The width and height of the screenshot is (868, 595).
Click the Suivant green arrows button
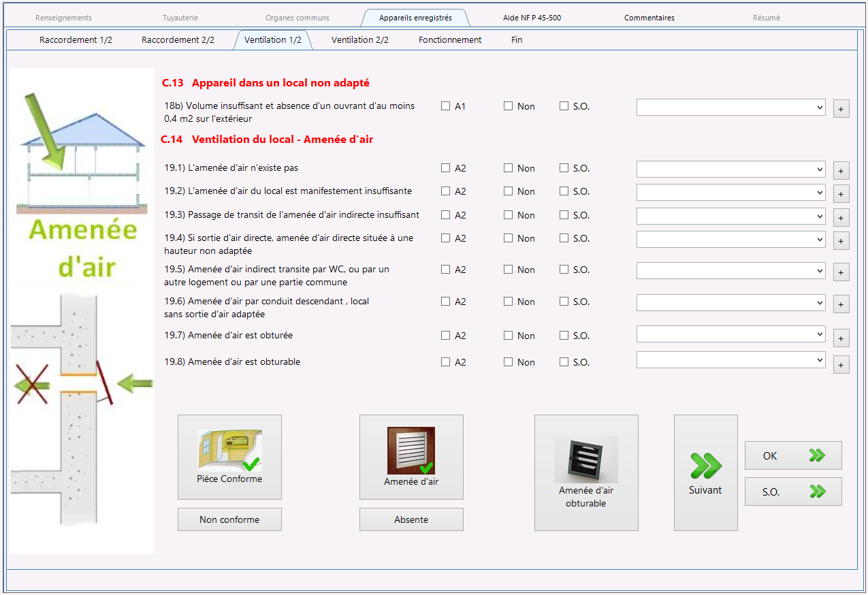(705, 472)
